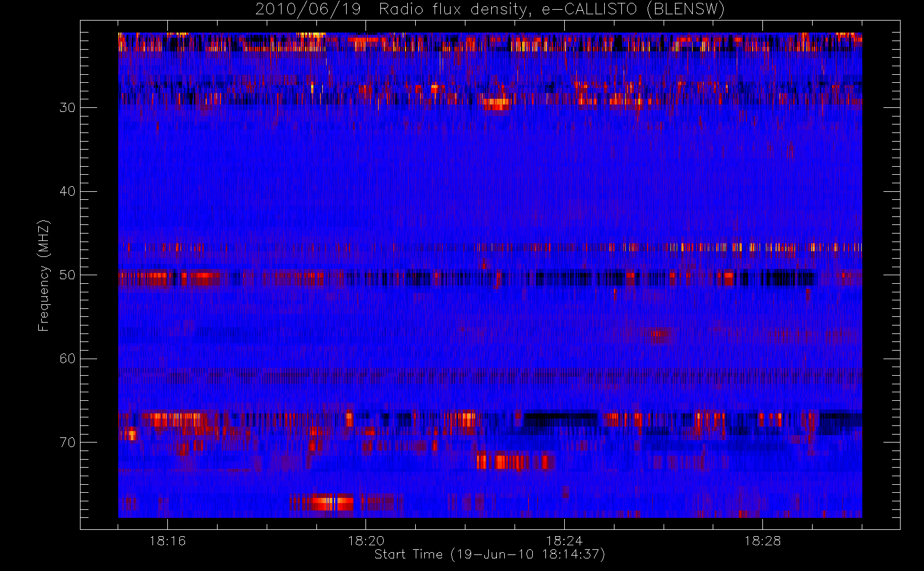Image resolution: width=924 pixels, height=571 pixels.
Task: Click the 70 frequency tick label
Action: tap(67, 442)
